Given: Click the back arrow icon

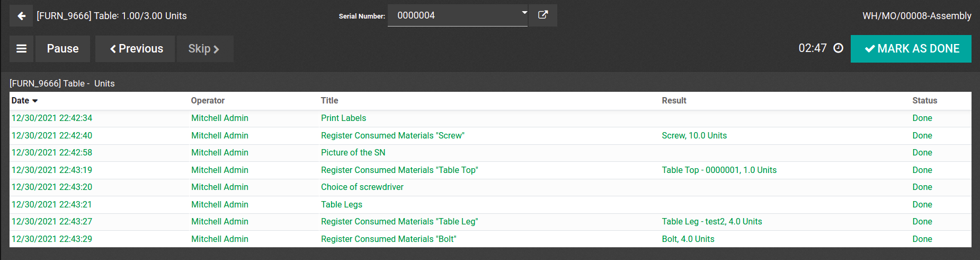Looking at the screenshot, I should [x=21, y=16].
